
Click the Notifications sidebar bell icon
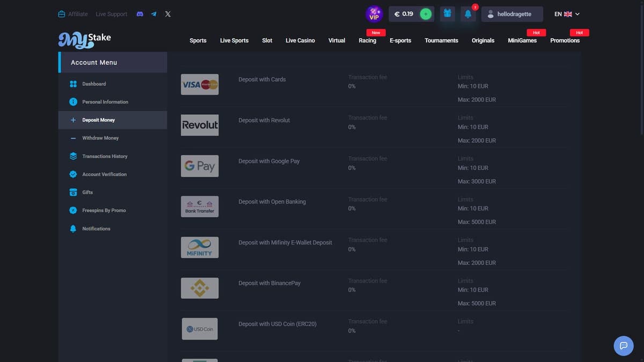pos(74,228)
